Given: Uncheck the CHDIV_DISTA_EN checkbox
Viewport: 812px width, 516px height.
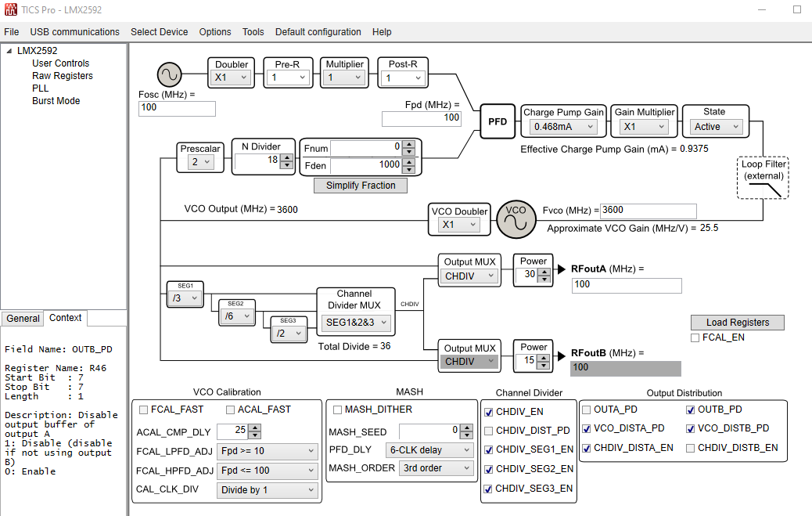Looking at the screenshot, I should [586, 448].
